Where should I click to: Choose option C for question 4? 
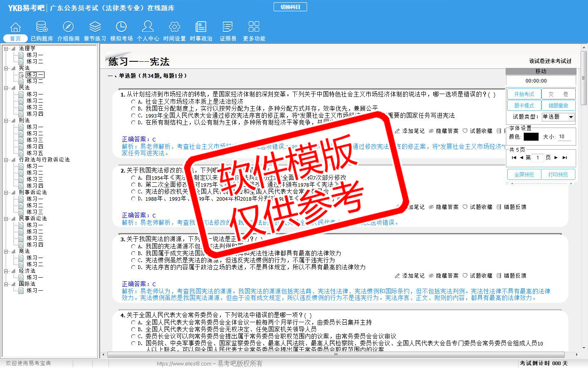[x=133, y=336]
